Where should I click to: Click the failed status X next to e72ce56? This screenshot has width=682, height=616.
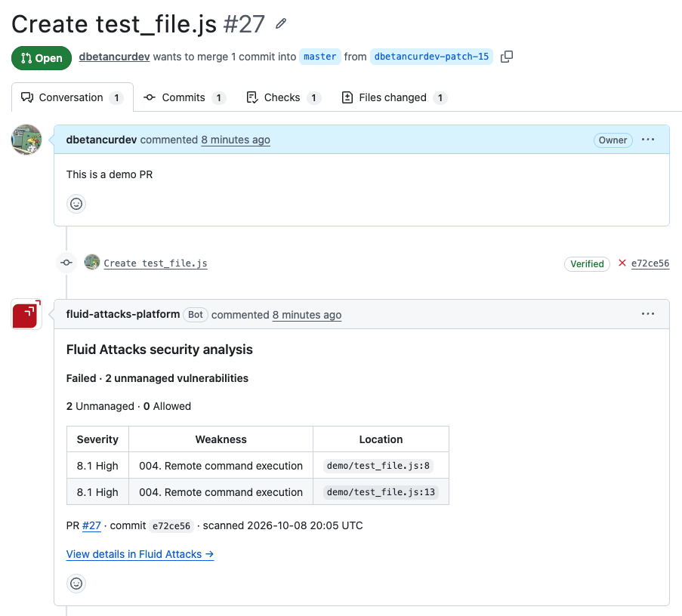coord(622,263)
